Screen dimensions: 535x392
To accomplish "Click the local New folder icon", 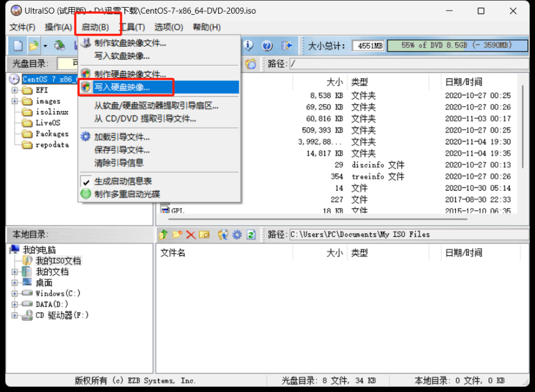I will point(177,235).
